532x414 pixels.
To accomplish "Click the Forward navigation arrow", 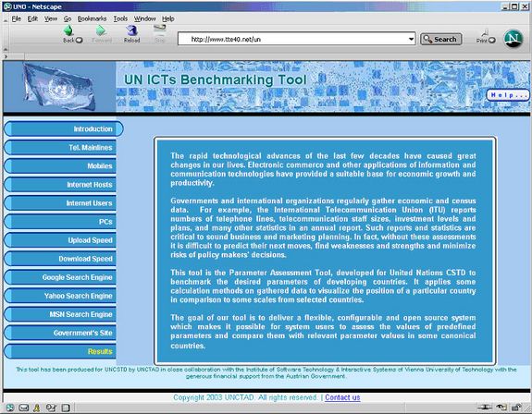I will pyautogui.click(x=101, y=30).
